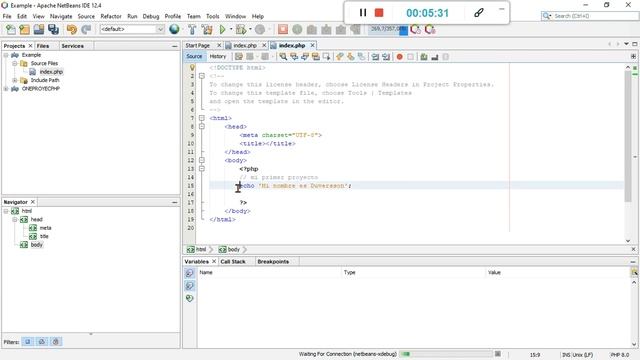Image resolution: width=640 pixels, height=360 pixels.
Task: Click the green Run Project arrow
Action: tap(222, 29)
